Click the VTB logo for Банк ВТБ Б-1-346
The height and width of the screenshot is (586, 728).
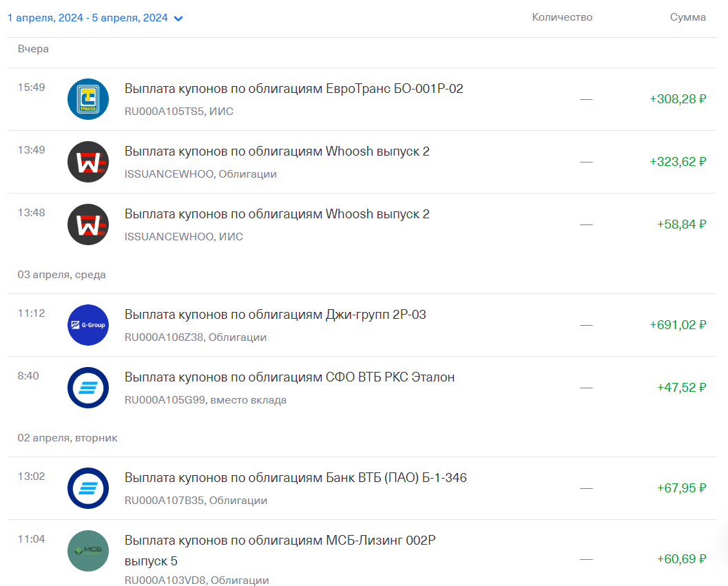(88, 488)
